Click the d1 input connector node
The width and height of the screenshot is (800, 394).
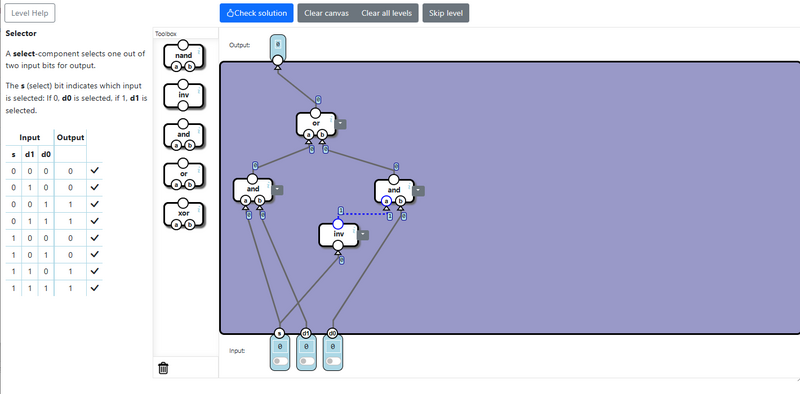pos(306,333)
